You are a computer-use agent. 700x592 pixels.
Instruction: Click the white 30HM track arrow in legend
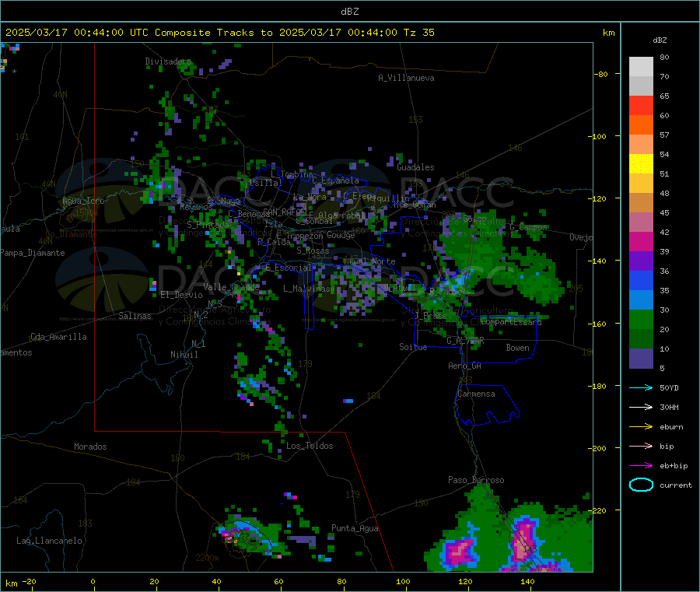pos(641,407)
